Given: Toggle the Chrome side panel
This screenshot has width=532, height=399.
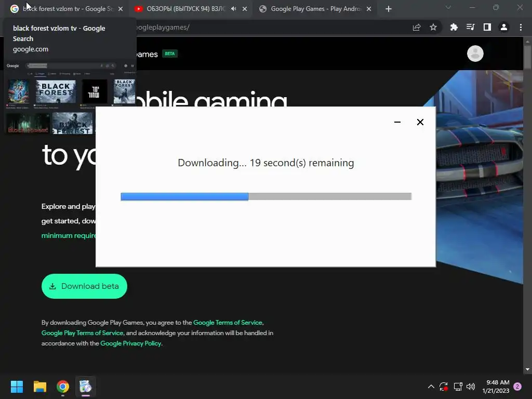Looking at the screenshot, I should pyautogui.click(x=487, y=27).
